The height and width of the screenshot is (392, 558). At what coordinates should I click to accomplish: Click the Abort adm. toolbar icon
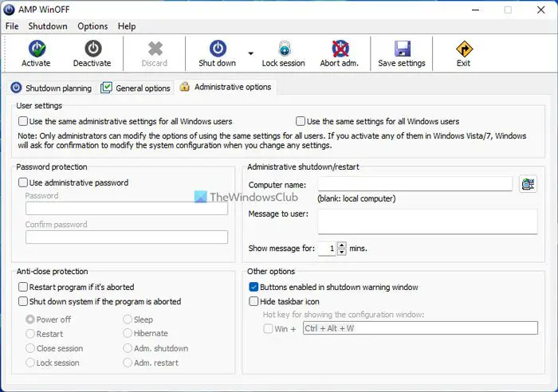340,49
